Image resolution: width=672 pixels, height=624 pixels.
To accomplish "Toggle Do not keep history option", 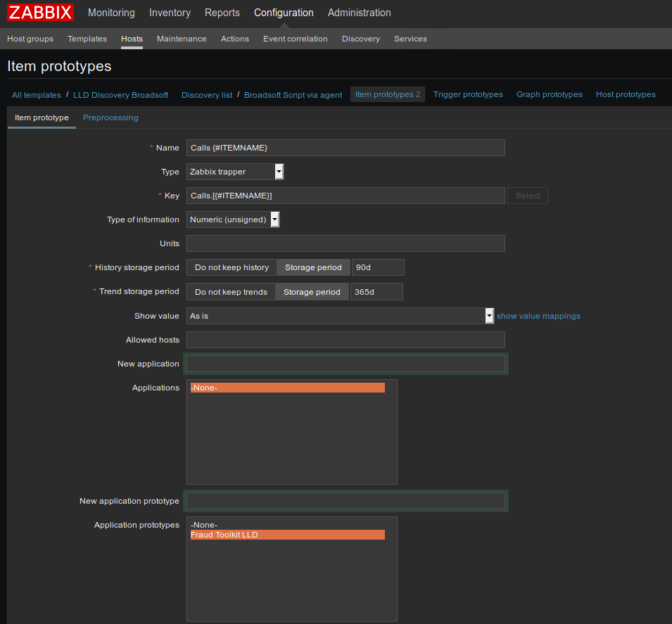I will pyautogui.click(x=232, y=267).
